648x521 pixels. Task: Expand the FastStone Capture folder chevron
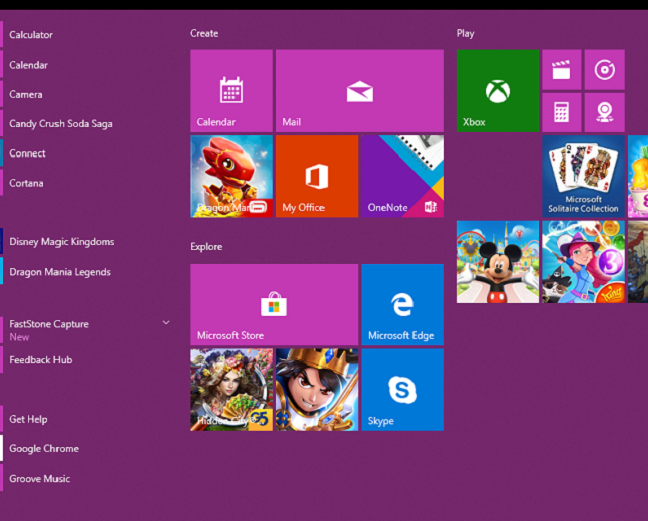pyautogui.click(x=166, y=323)
